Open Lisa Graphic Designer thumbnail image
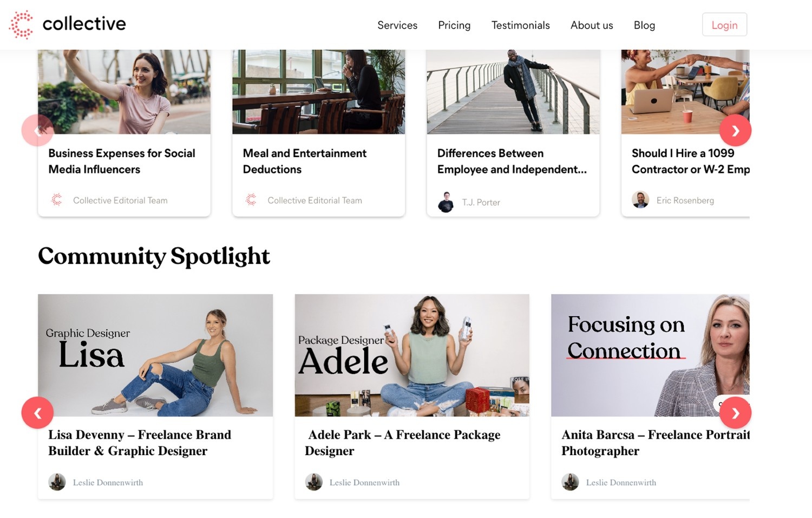The image size is (812, 518). [155, 355]
